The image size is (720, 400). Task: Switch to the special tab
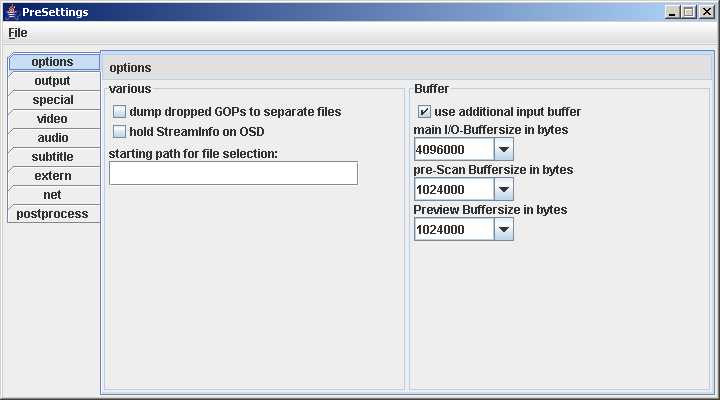click(52, 100)
